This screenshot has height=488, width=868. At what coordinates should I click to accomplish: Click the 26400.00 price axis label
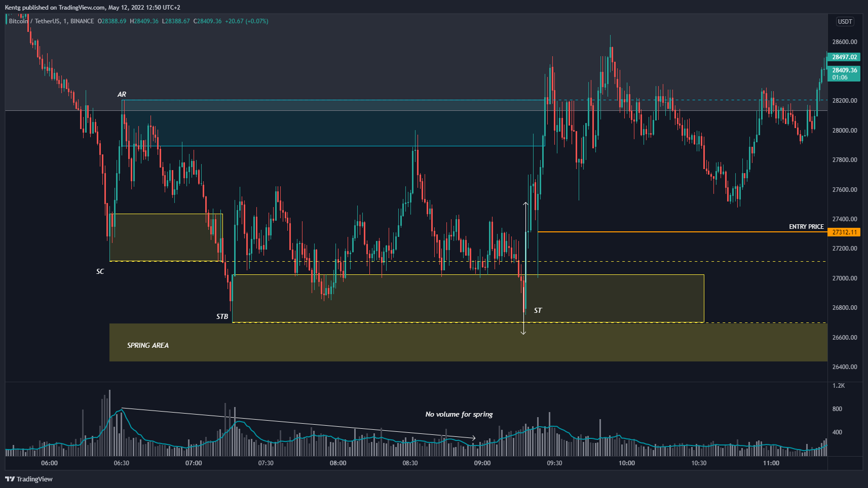pos(845,367)
